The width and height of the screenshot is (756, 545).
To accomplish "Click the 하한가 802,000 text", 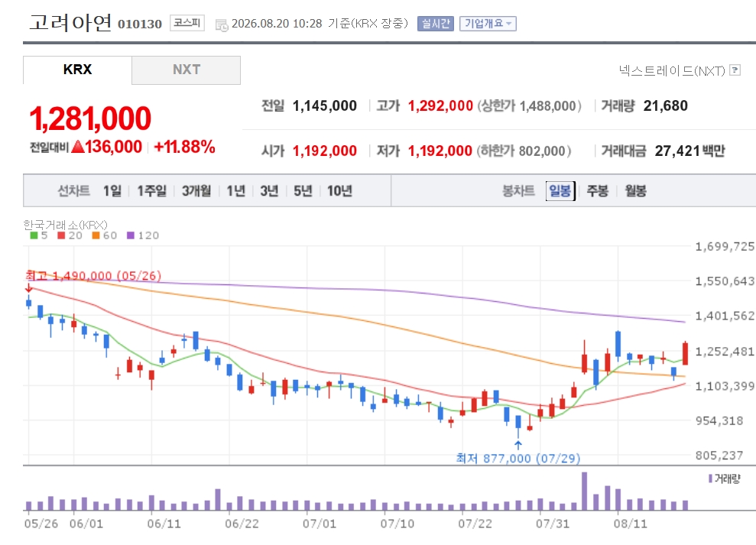I will point(524,151).
